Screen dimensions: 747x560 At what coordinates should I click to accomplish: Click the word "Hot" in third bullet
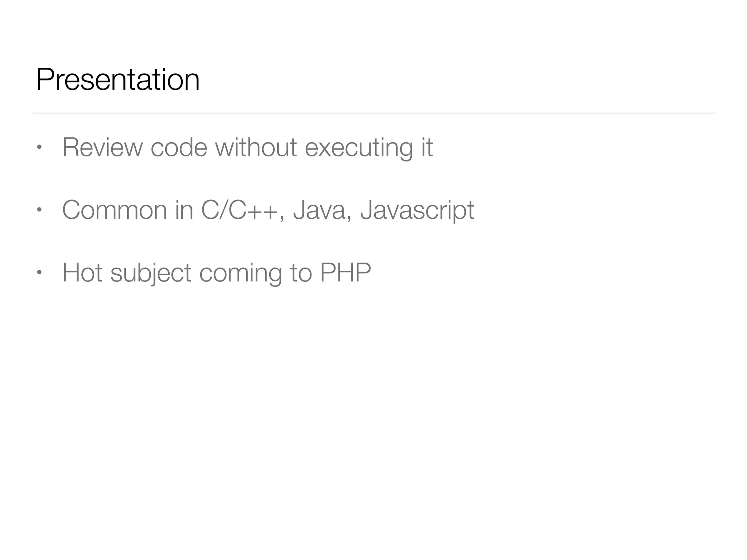coord(82,272)
